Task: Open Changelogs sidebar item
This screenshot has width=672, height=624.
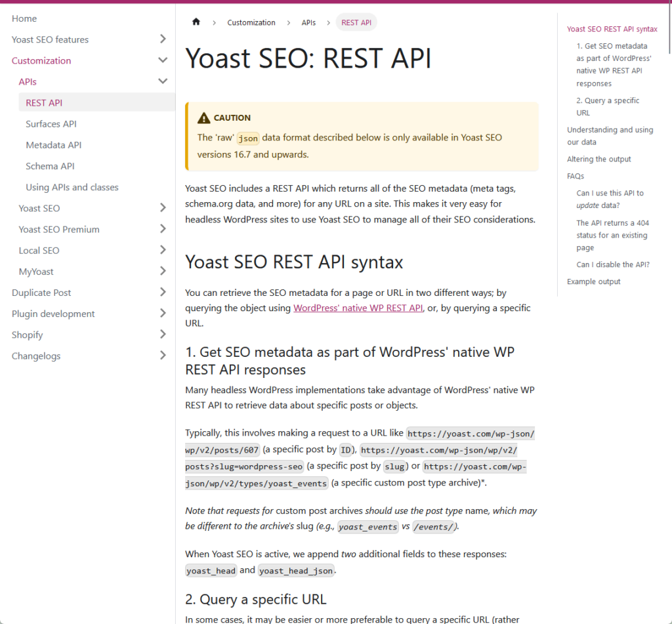Action: tap(36, 356)
